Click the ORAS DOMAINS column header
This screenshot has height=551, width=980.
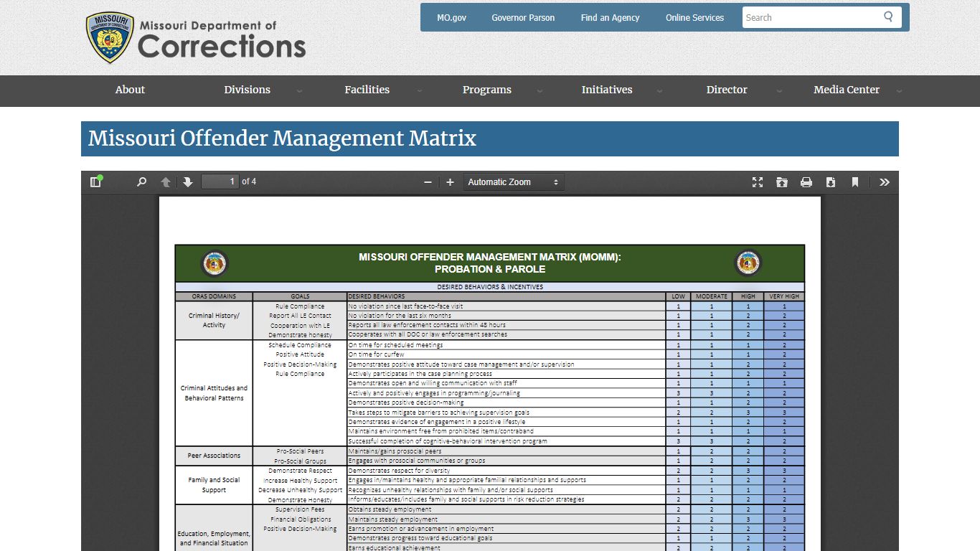click(x=214, y=296)
